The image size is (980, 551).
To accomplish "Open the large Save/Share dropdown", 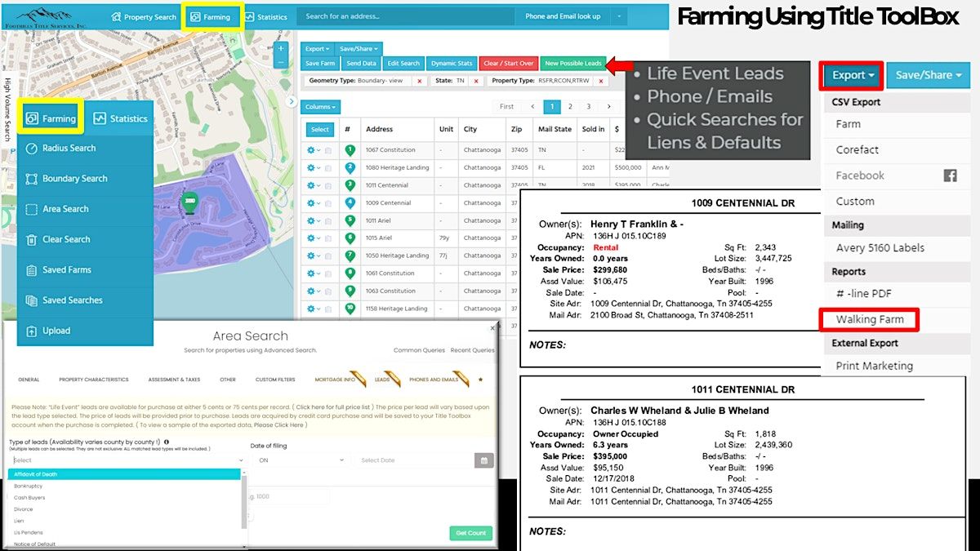I will [928, 75].
